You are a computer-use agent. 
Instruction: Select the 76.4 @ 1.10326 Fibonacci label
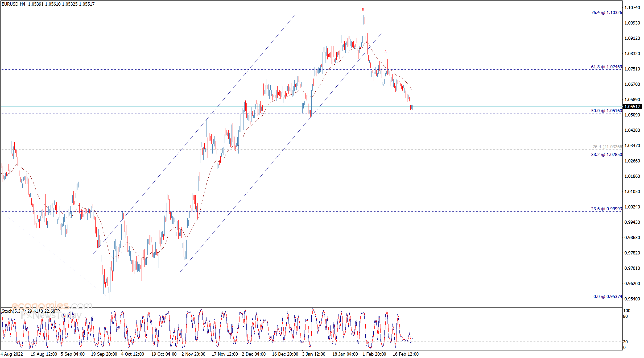pyautogui.click(x=606, y=12)
